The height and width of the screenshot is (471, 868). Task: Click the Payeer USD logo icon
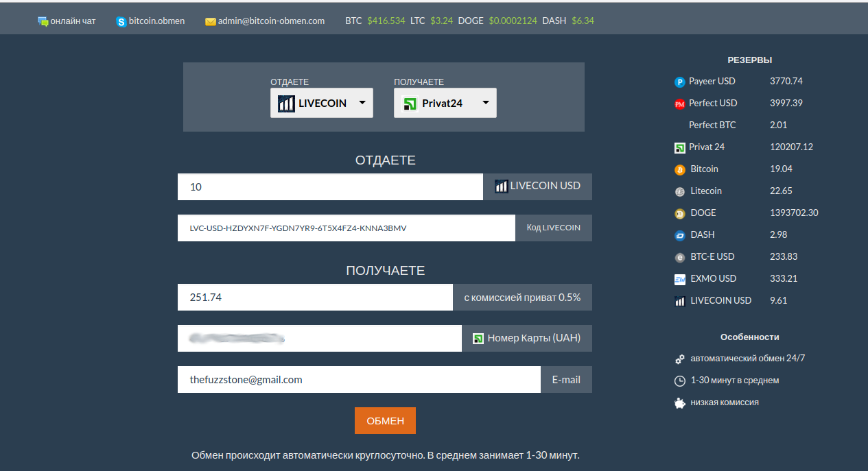(x=680, y=82)
